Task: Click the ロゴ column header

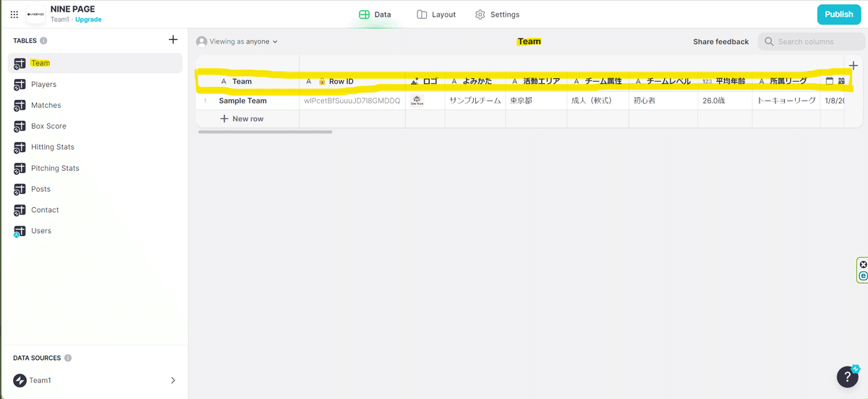Action: point(425,81)
